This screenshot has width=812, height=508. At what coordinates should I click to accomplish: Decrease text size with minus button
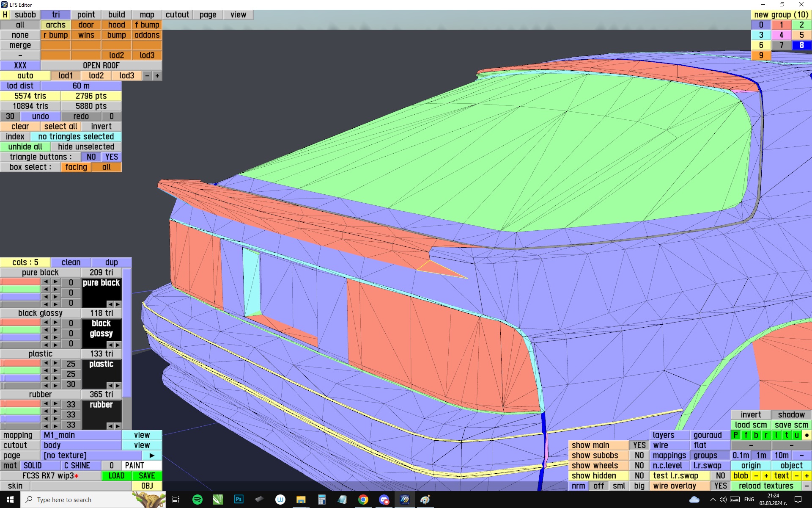(797, 476)
